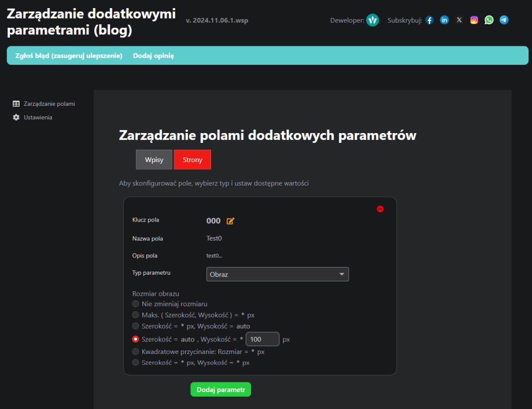Switch to the Strony tab

[x=193, y=160]
